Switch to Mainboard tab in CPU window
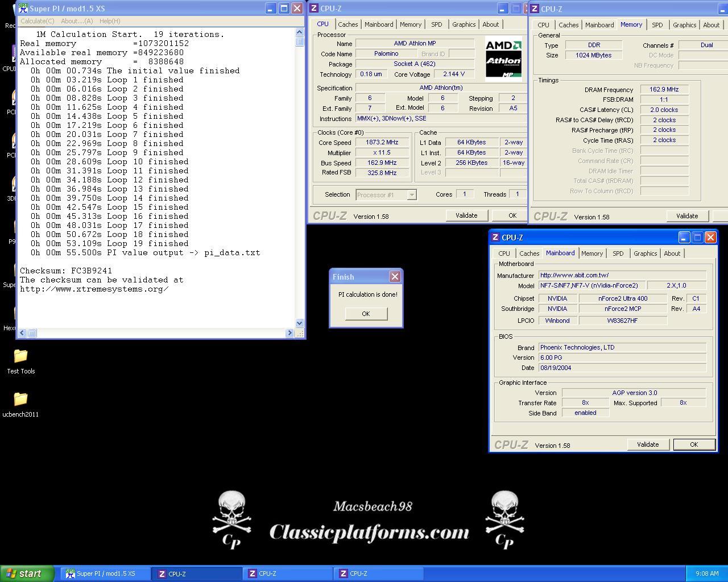This screenshot has height=582, width=728. pos(379,24)
